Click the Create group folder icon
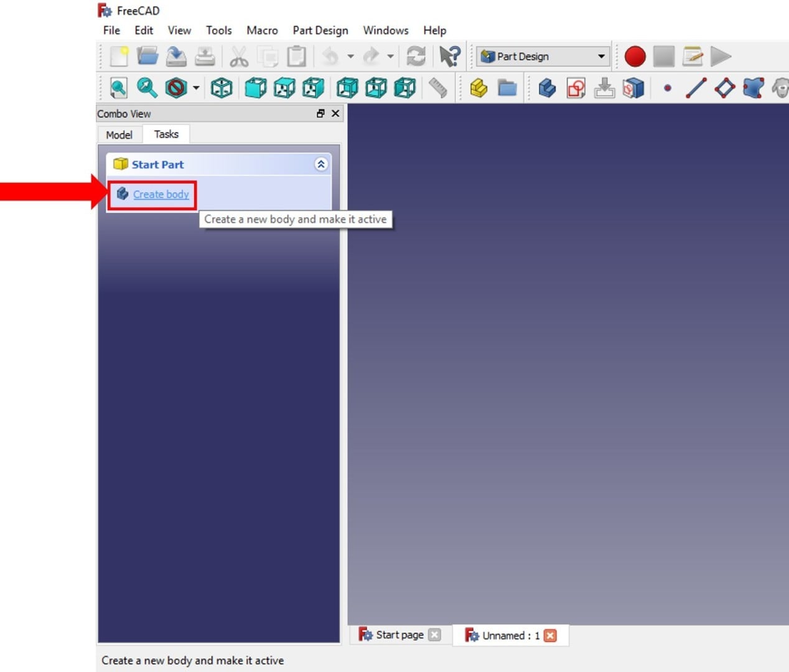Viewport: 789px width, 672px height. coord(507,88)
